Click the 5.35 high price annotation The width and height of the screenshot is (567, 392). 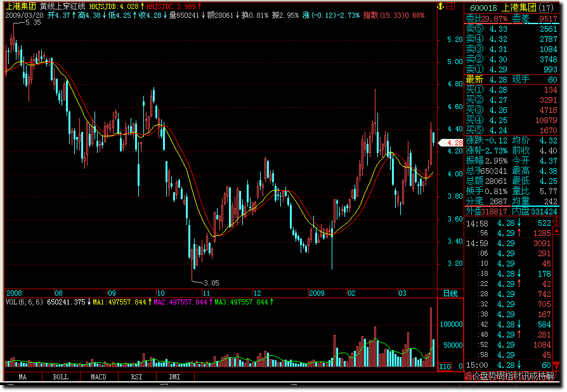click(x=33, y=22)
